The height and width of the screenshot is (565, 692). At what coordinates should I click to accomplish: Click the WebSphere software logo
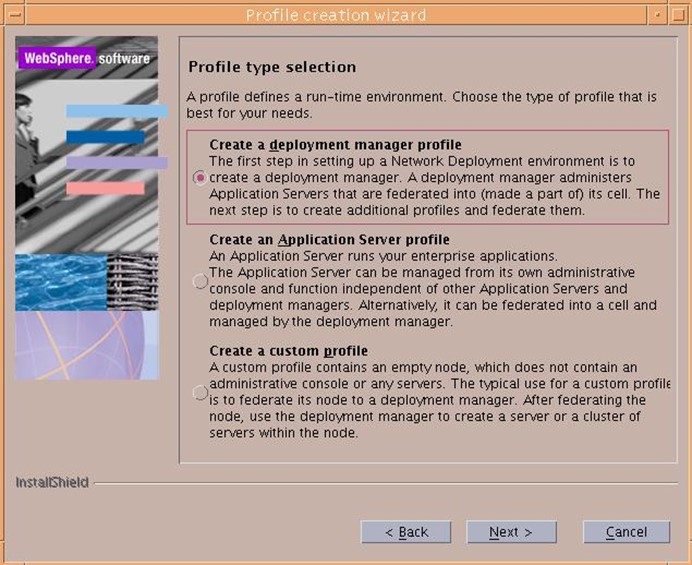pos(86,59)
